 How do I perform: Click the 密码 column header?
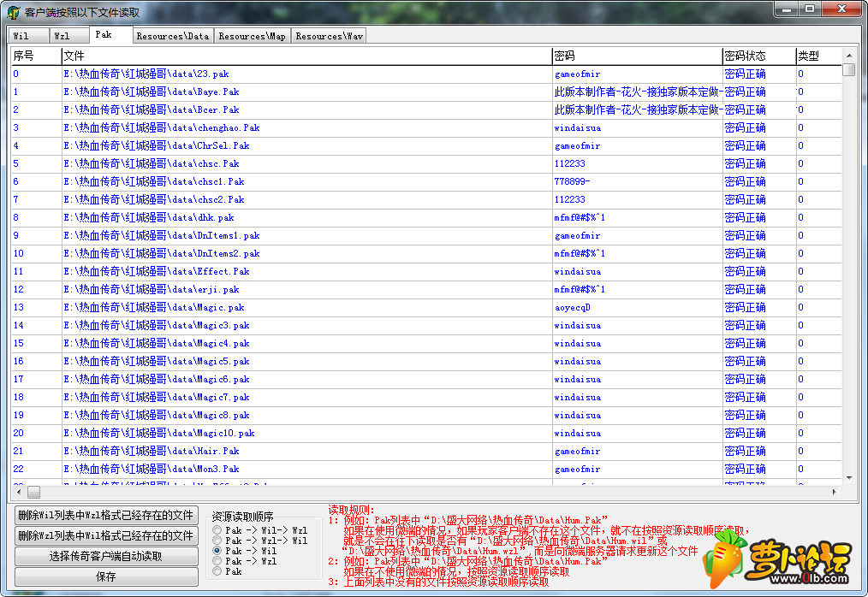point(637,56)
